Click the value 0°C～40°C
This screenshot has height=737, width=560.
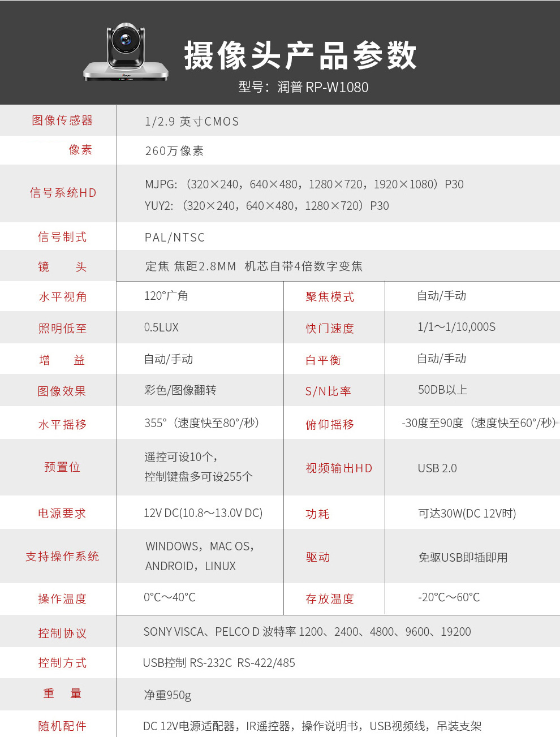pyautogui.click(x=170, y=597)
